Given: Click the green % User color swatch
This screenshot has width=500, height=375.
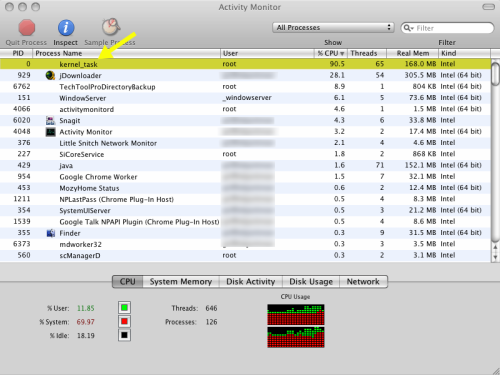Looking at the screenshot, I should click(124, 308).
